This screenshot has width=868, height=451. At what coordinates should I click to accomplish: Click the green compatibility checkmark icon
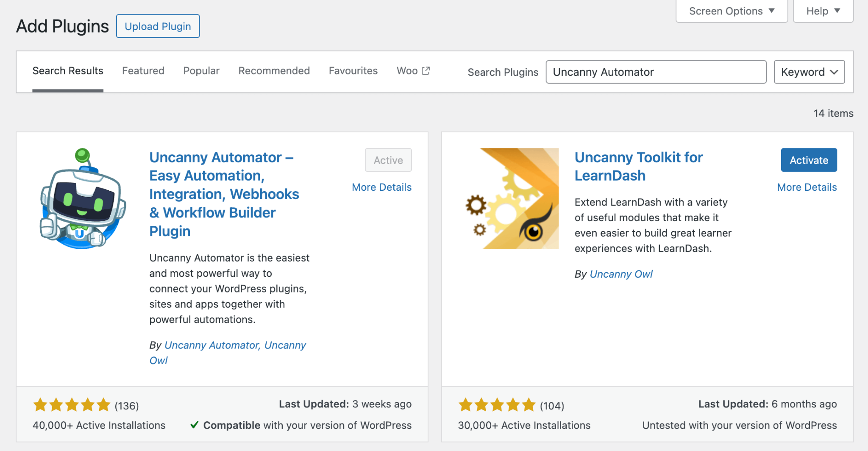click(195, 425)
